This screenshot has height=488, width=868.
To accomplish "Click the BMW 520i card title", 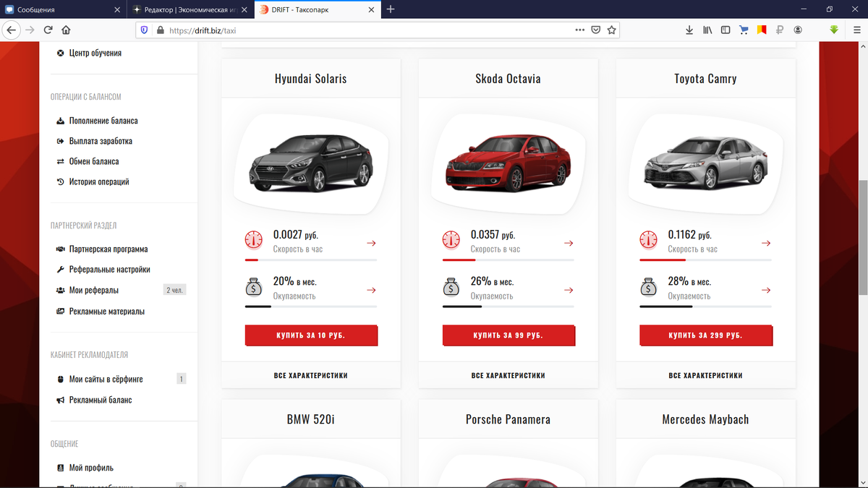I will 311,419.
